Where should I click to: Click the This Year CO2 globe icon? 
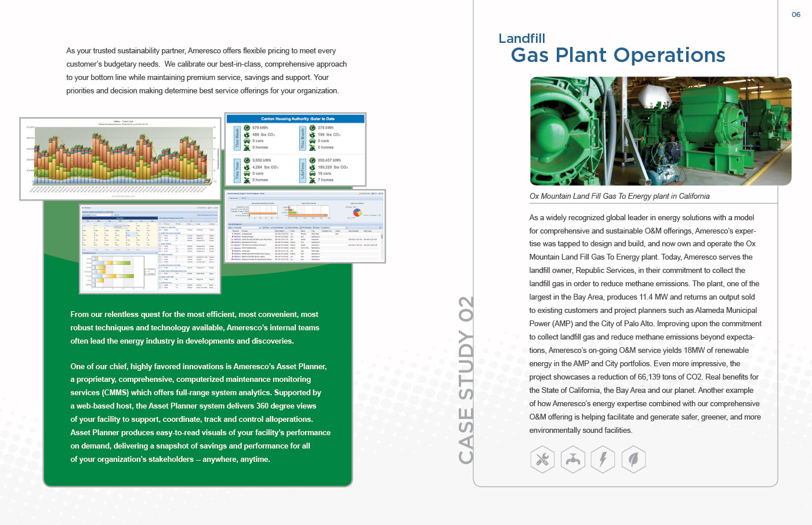point(247,167)
